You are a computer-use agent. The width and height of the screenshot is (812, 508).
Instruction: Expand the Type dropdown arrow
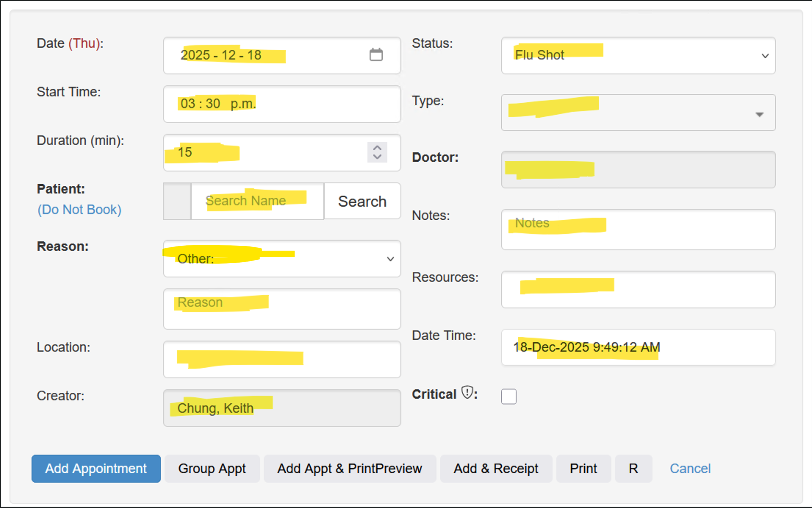click(759, 114)
